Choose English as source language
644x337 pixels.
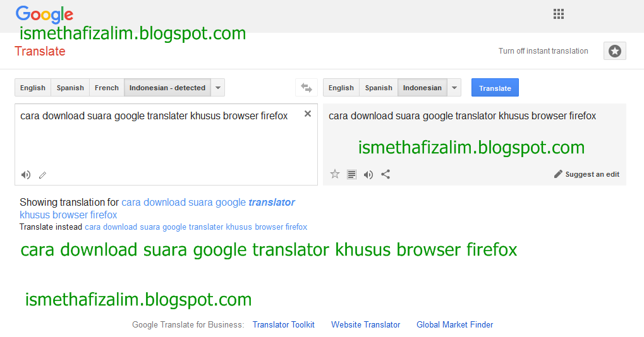[33, 88]
